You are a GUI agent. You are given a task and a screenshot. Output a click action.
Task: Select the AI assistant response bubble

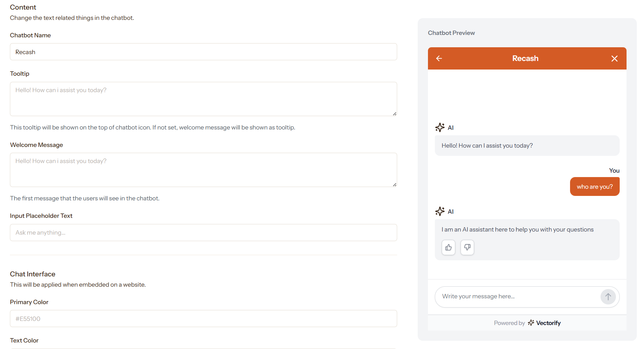[518, 229]
